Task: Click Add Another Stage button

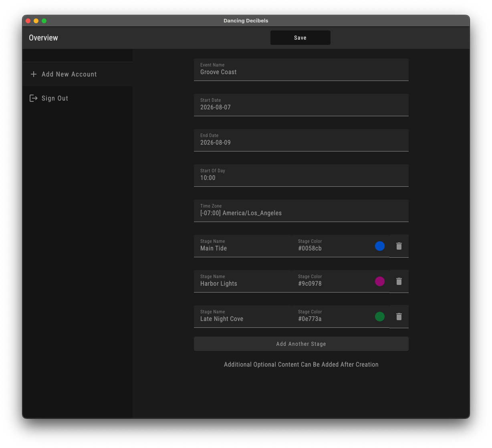Action: click(x=301, y=344)
